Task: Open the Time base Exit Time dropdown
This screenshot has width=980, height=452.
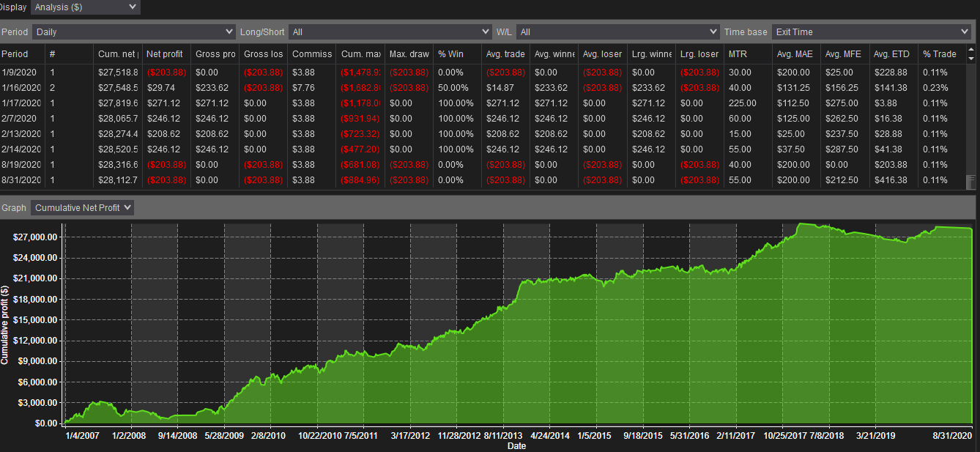Action: [x=871, y=32]
